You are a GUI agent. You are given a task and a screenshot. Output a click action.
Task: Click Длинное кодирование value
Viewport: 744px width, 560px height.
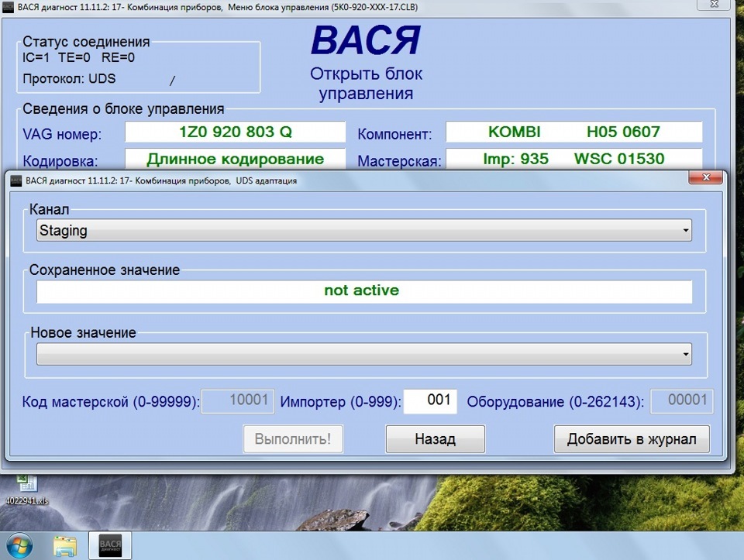235,159
